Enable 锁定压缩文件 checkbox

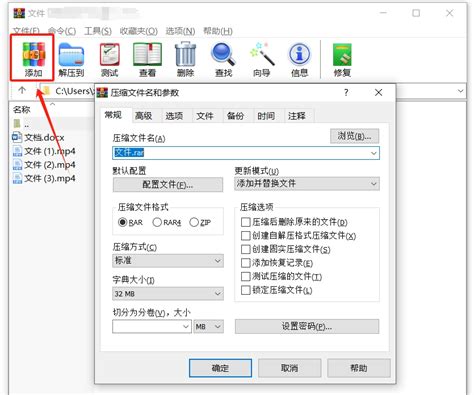point(245,290)
